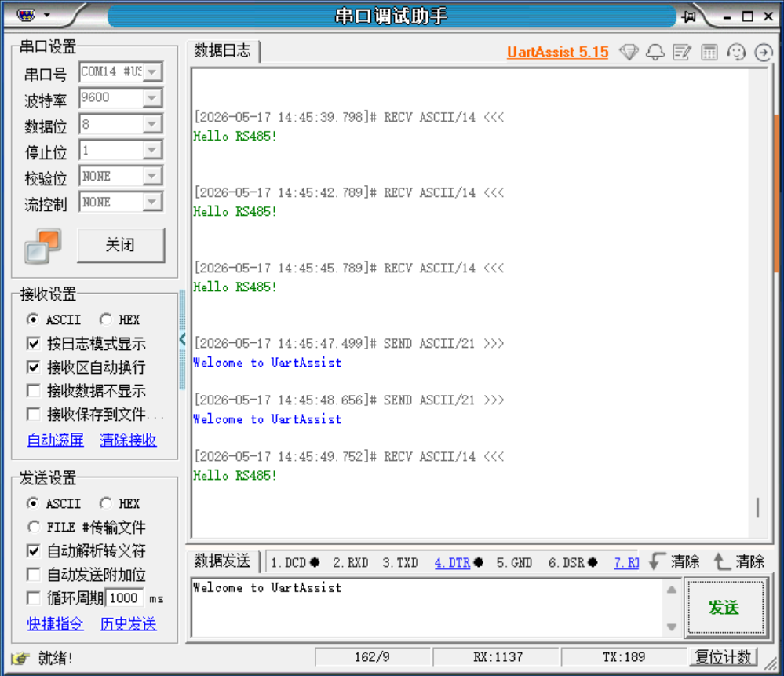Open the stop bits dropdown
784x676 pixels.
(152, 150)
